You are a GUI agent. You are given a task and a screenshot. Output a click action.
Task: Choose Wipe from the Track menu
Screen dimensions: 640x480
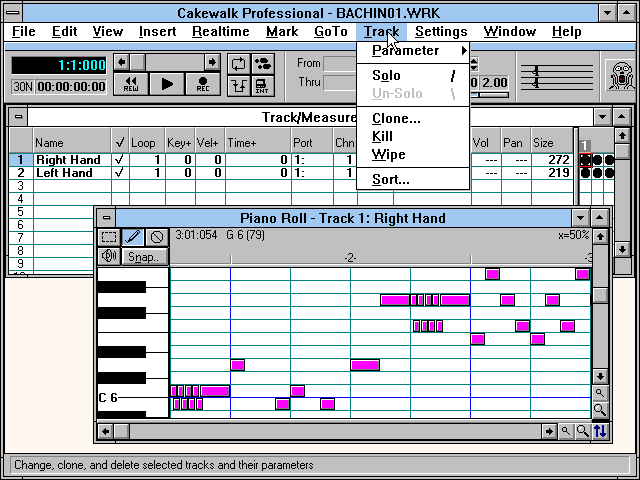[x=413, y=155]
